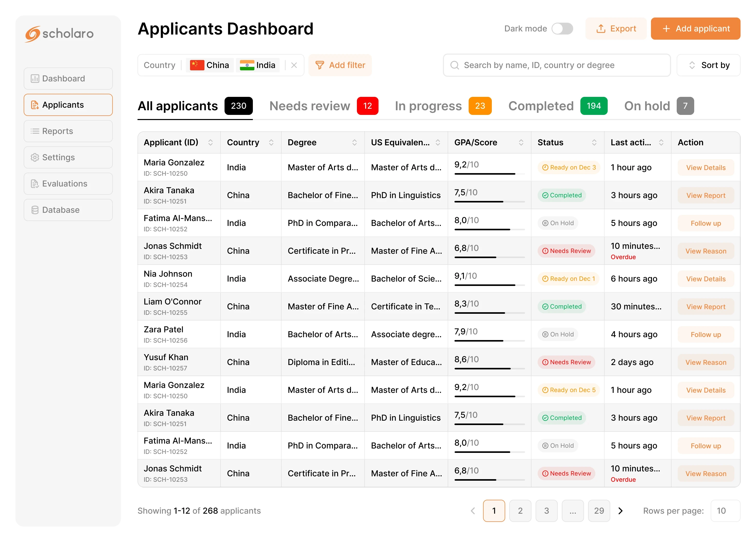Click the Add filter button
The width and height of the screenshot is (756, 542).
point(340,65)
